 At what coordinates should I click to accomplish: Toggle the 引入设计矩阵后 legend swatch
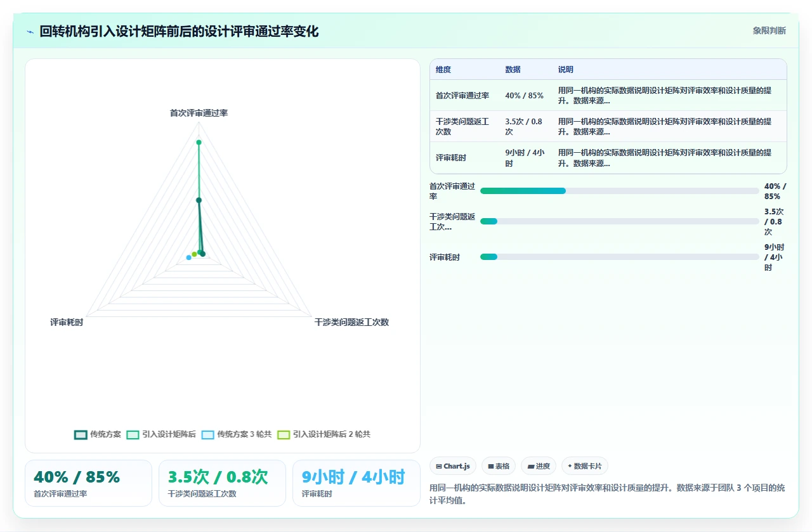point(133,434)
